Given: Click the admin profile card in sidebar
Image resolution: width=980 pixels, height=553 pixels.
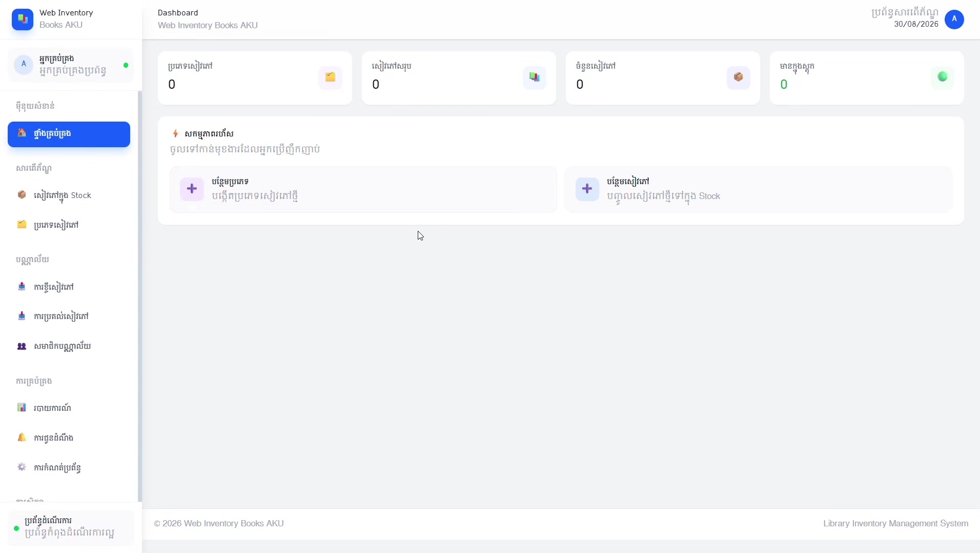Looking at the screenshot, I should coord(71,65).
